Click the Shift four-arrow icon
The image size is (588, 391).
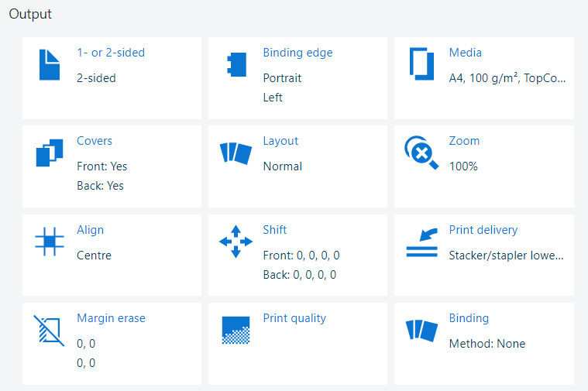[x=236, y=242]
